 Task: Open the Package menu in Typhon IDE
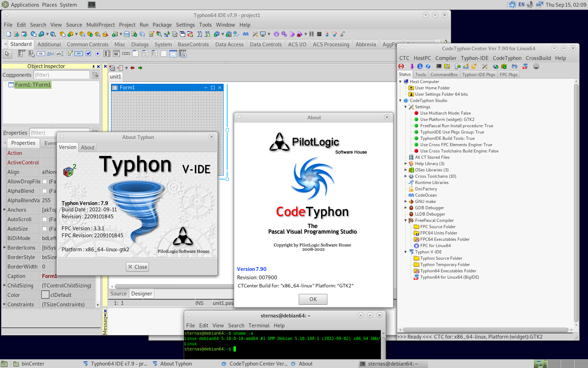tap(162, 25)
